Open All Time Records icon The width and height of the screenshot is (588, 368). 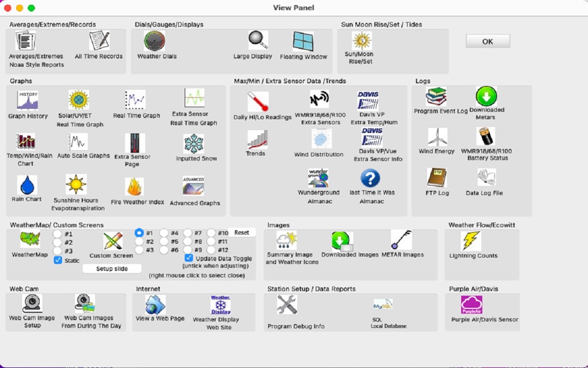[100, 40]
